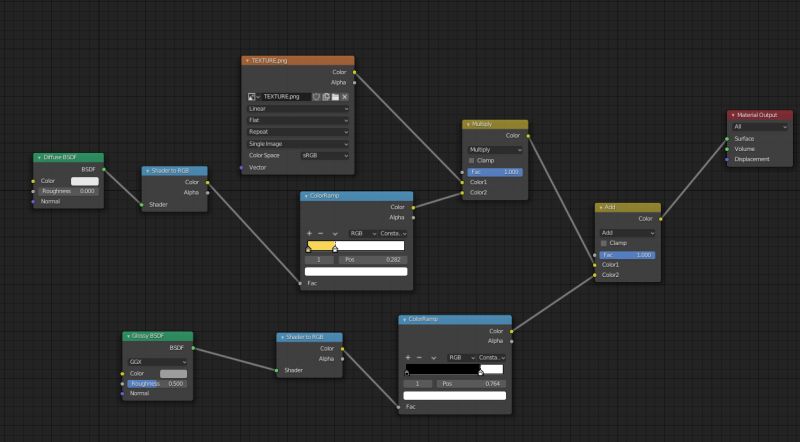Open sRGB Color Space dropdown
Image resolution: width=800 pixels, height=442 pixels.
coord(325,156)
